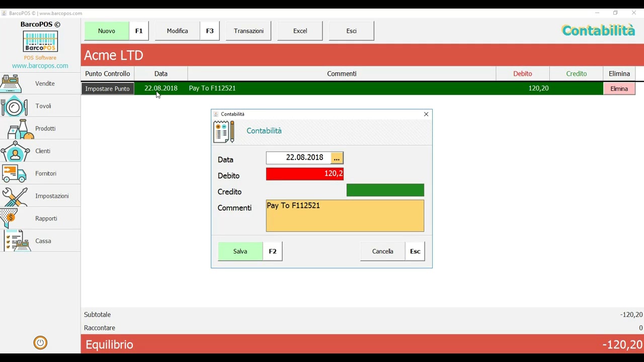Go to Vendite menu item

pos(40,83)
